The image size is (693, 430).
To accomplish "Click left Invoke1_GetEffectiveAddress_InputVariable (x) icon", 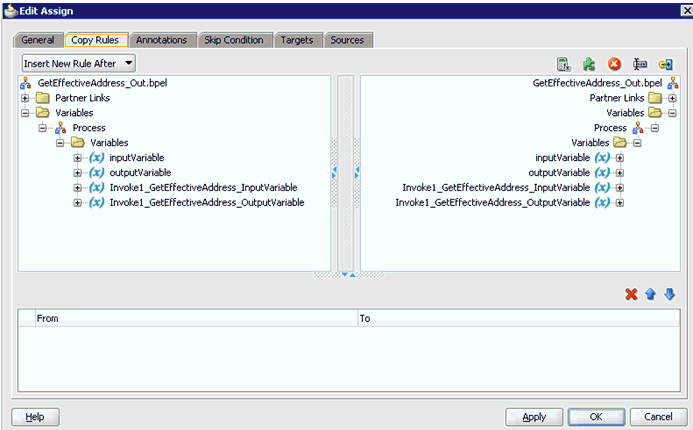I will click(x=96, y=187).
